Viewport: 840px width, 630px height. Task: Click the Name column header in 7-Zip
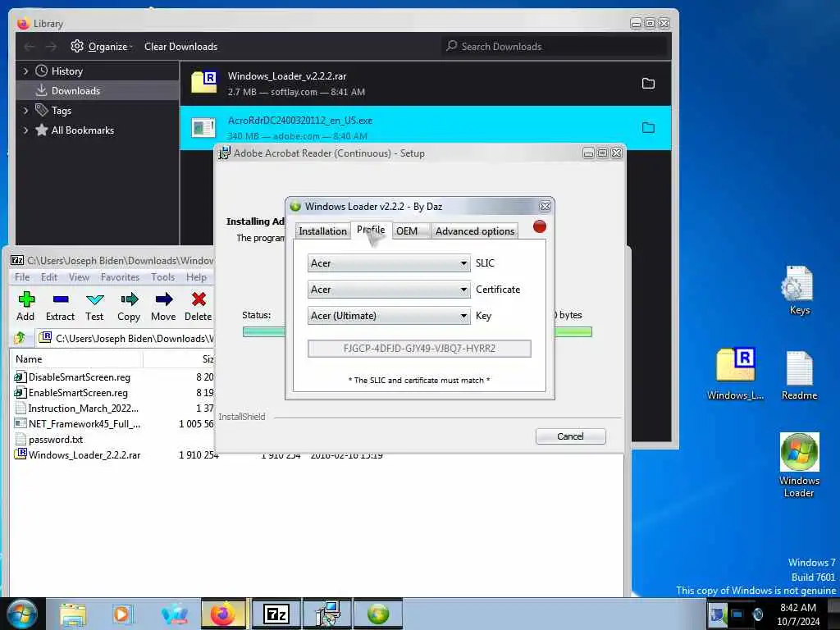tap(76, 359)
